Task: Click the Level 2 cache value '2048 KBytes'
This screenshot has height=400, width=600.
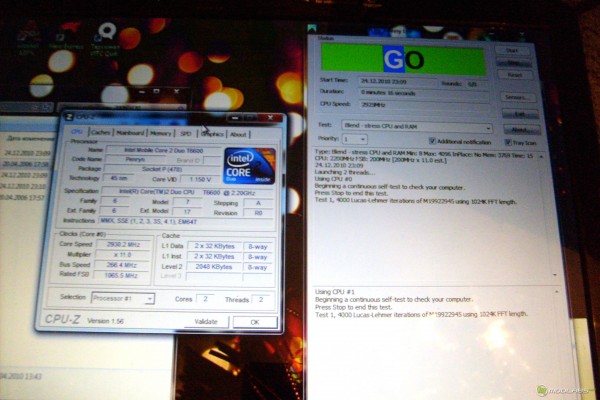Action: [214, 267]
